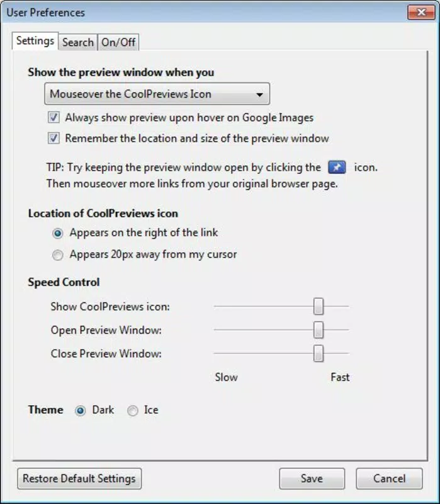
Task: Toggle 'Remember the location and size' checkbox
Action: [x=54, y=138]
